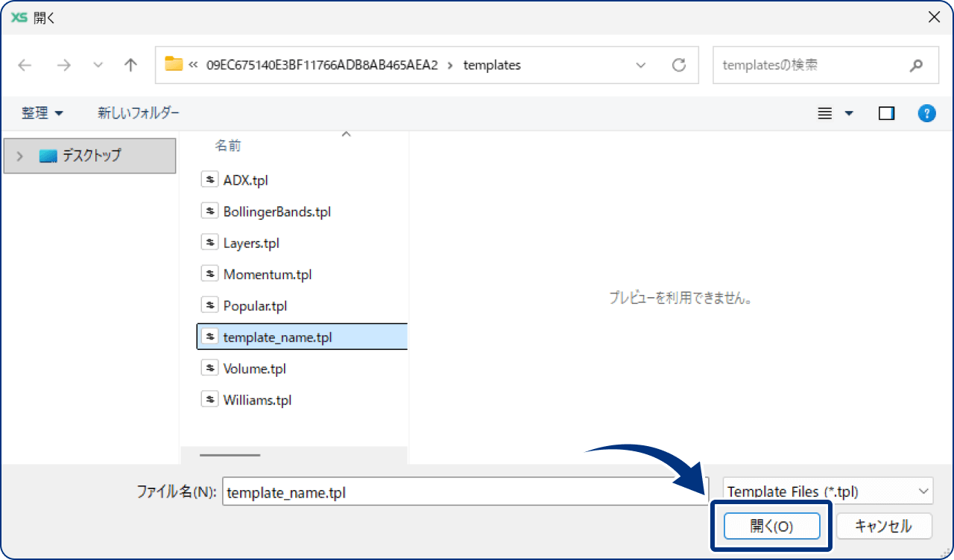Open help via the question mark icon
Viewport: 954px width, 560px height.
coord(926,112)
